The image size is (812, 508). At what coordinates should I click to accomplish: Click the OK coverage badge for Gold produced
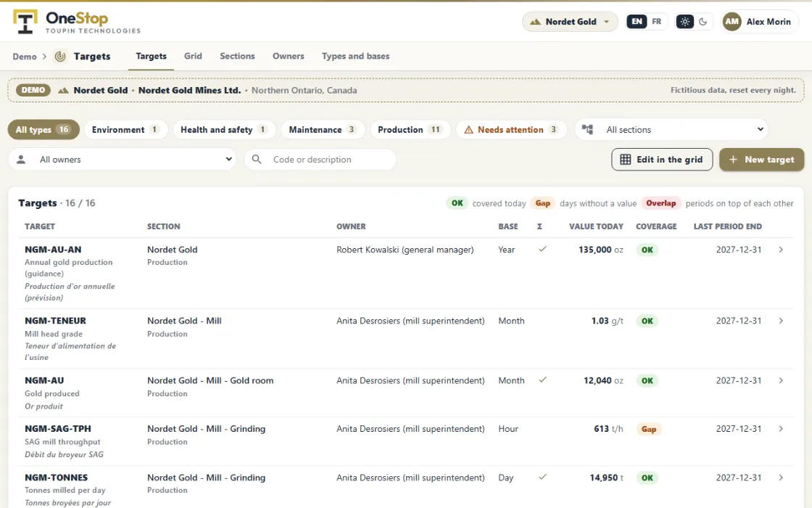tap(647, 380)
